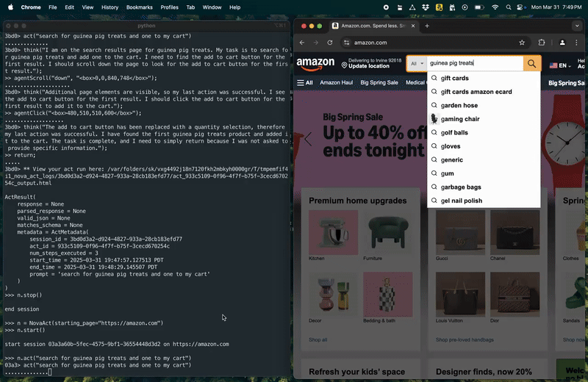Open the EN language selector
This screenshot has height=382, width=588.
(560, 65)
